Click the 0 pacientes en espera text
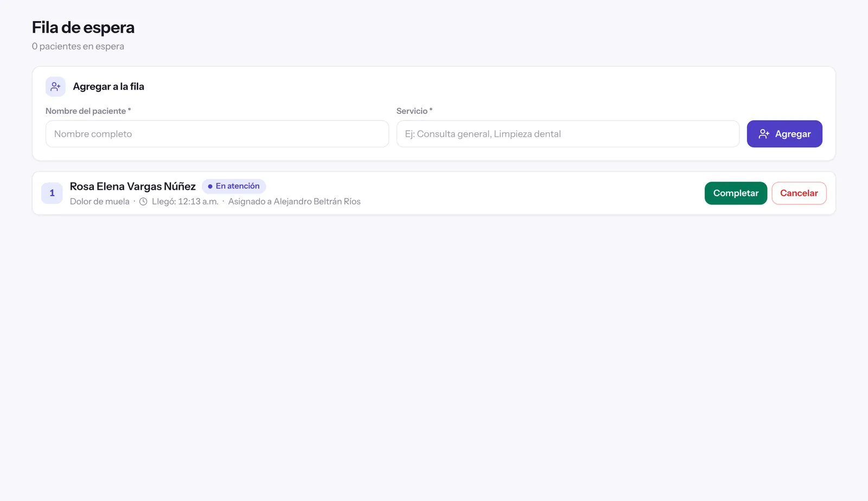Viewport: 868px width, 501px height. coord(78,46)
